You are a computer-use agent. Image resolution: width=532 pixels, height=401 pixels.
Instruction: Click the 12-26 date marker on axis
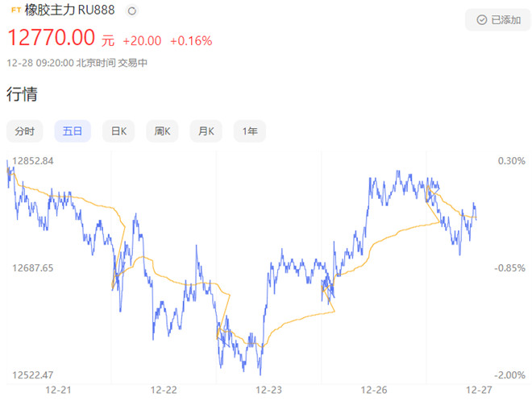click(374, 391)
